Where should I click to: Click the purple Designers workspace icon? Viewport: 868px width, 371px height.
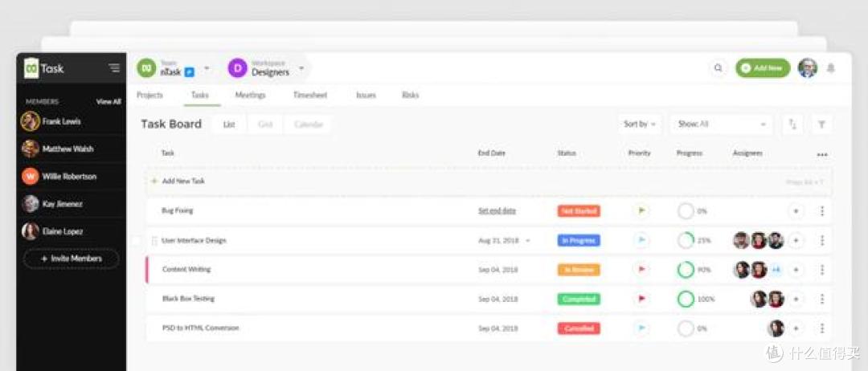coord(237,68)
